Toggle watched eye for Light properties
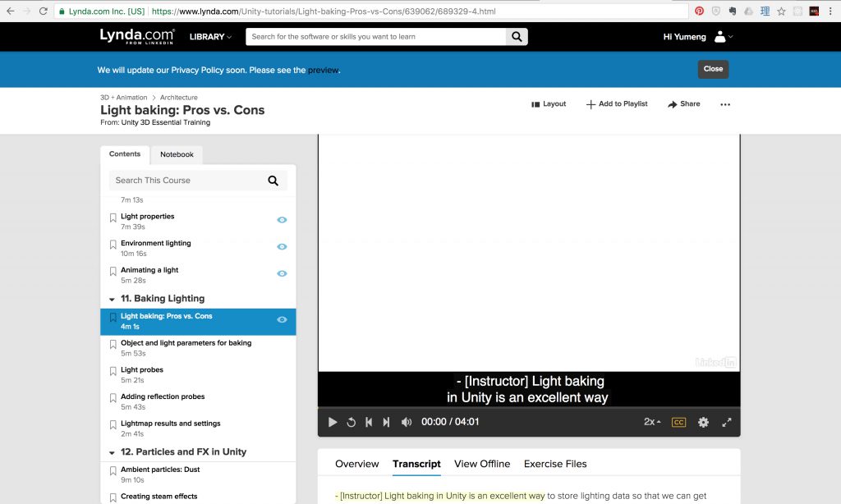Viewport: 841px width, 504px height. click(282, 220)
